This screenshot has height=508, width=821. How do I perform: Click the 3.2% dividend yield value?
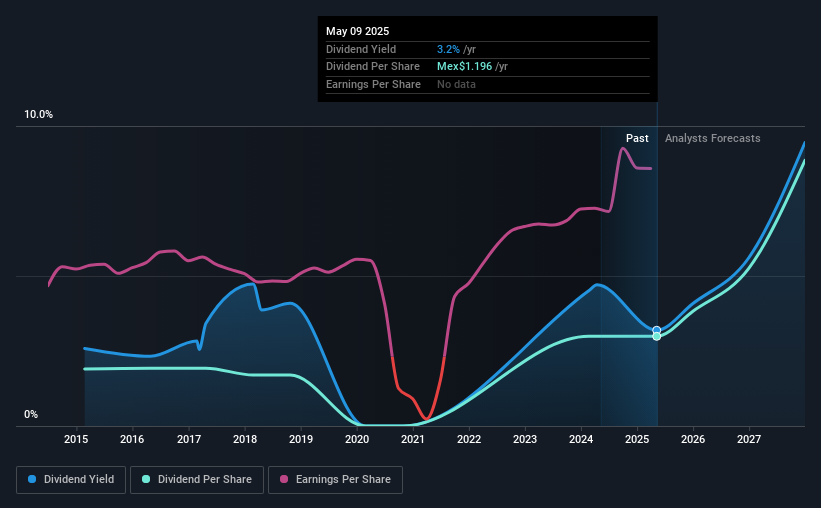448,49
